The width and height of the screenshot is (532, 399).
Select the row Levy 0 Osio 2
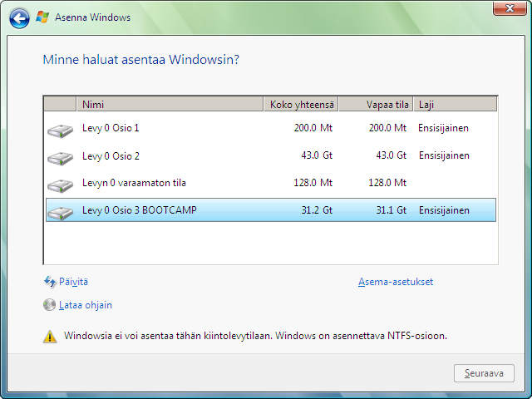[271, 155]
